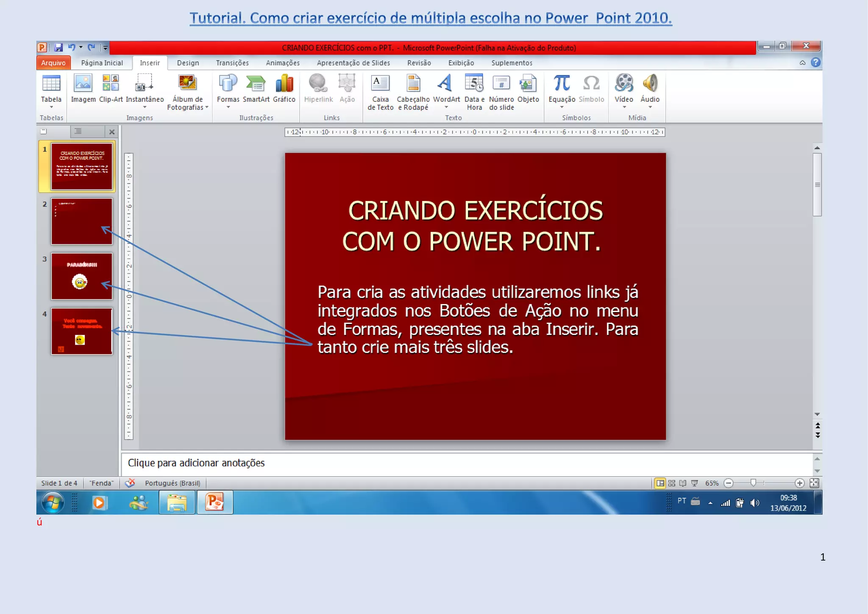
Task: Switch to the Outline pane tab
Action: tap(78, 131)
